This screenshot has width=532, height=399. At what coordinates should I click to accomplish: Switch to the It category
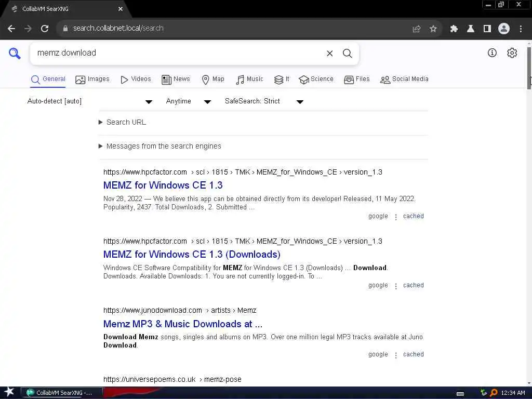[x=282, y=79]
